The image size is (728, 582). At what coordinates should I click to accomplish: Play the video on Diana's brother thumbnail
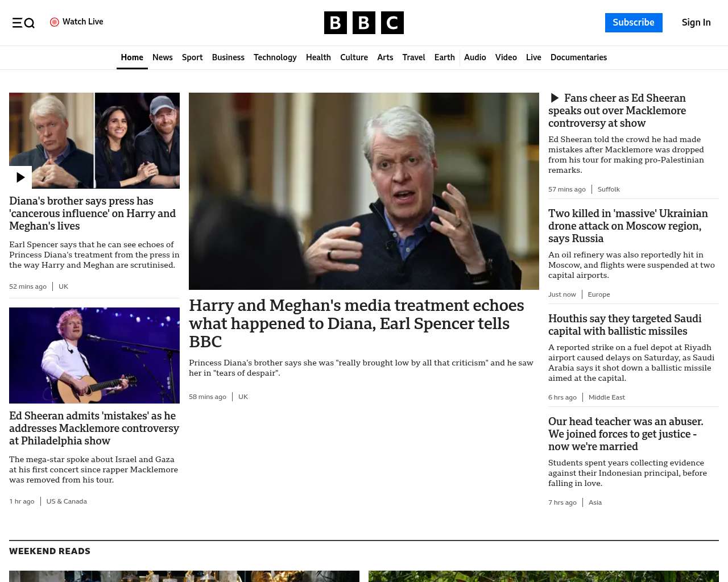20,177
